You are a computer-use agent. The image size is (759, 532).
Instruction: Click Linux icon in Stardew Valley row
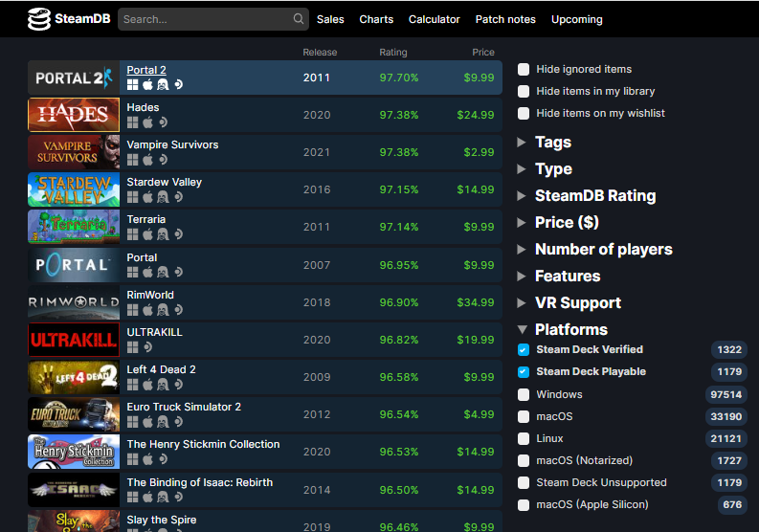click(163, 197)
